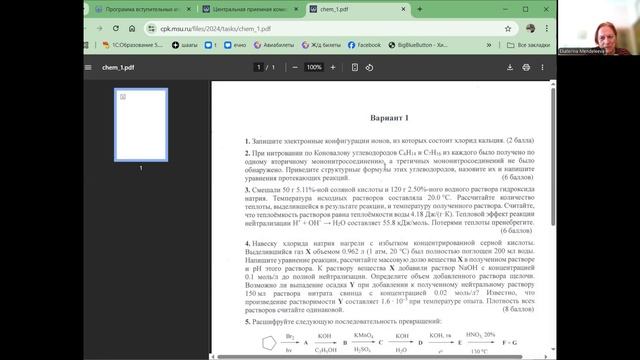Close the Программа вступительных tab

pyautogui.click(x=189, y=9)
